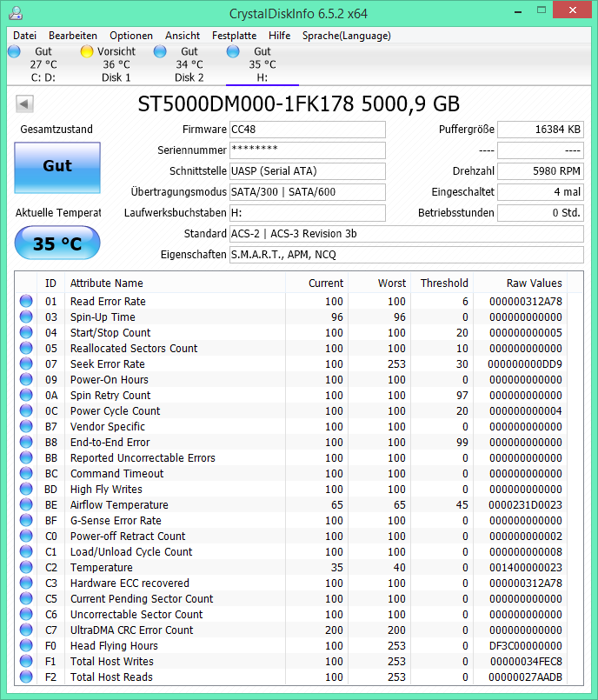Click raw value DF3C00000000
598x700 pixels.
(x=526, y=645)
